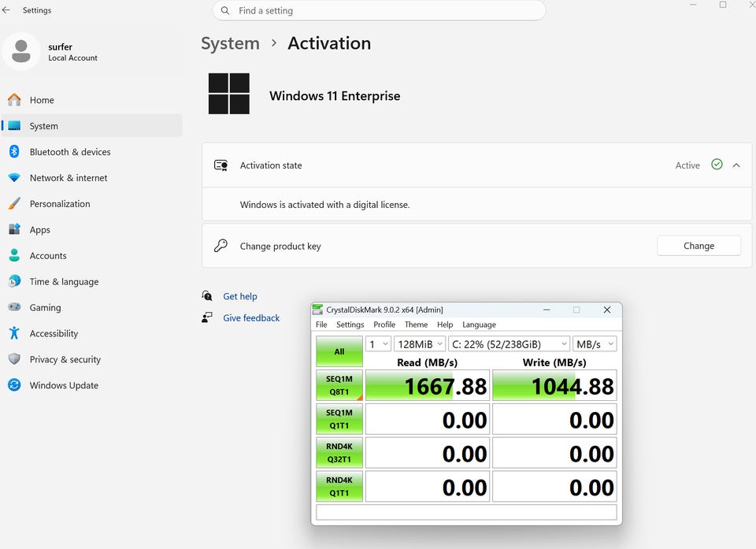Image resolution: width=756 pixels, height=549 pixels.
Task: Run the RND4K Q1T1 test
Action: (339, 486)
